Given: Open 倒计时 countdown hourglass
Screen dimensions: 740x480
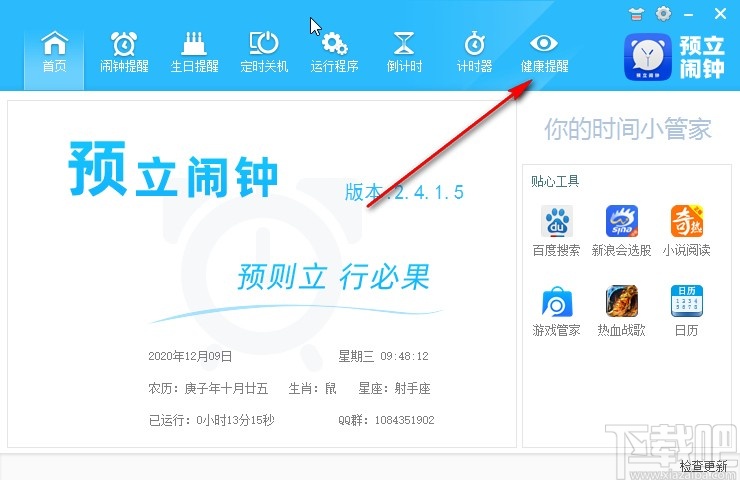Looking at the screenshot, I should coord(404,52).
